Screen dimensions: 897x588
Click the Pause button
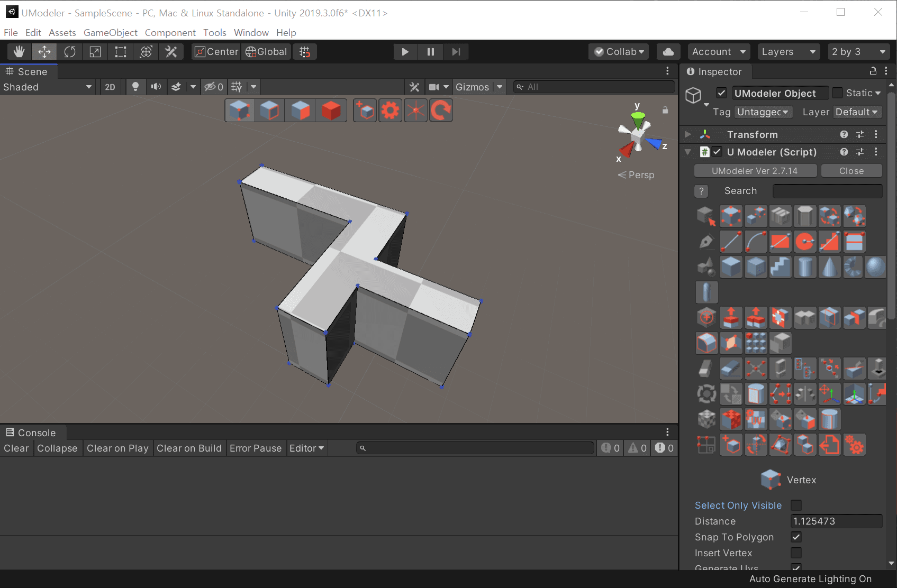point(431,52)
